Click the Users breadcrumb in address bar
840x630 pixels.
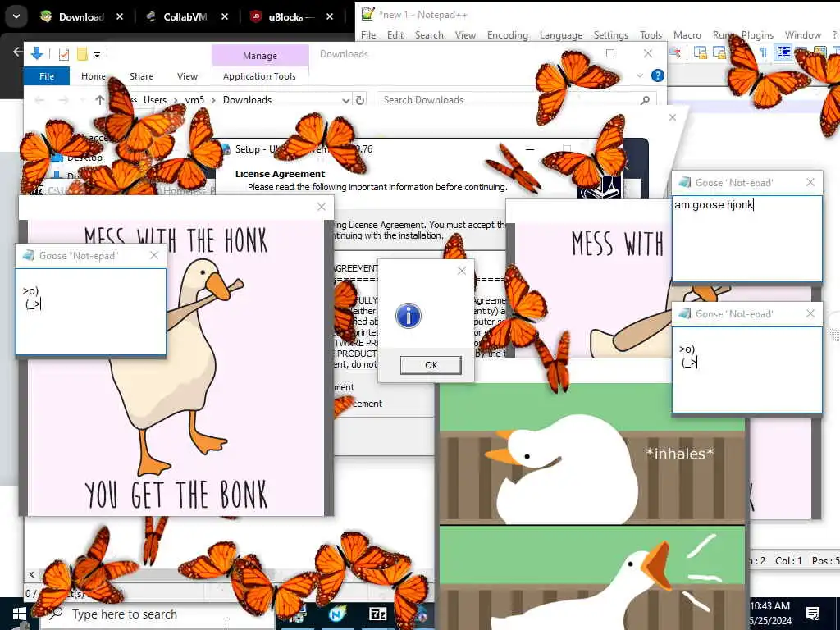(x=155, y=99)
